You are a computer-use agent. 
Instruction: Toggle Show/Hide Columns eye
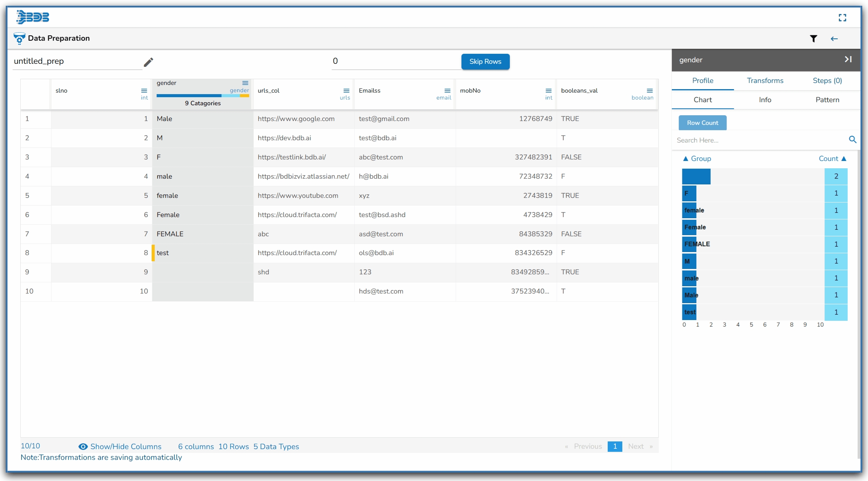tap(83, 446)
